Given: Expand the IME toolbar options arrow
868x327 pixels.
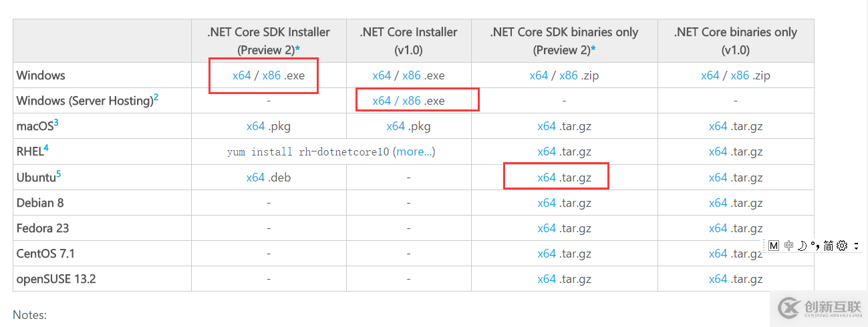Looking at the screenshot, I should [856, 246].
